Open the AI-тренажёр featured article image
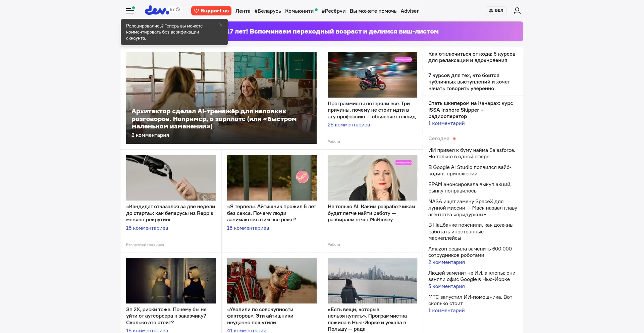Image resolution: width=644 pixels, height=333 pixels. click(221, 80)
